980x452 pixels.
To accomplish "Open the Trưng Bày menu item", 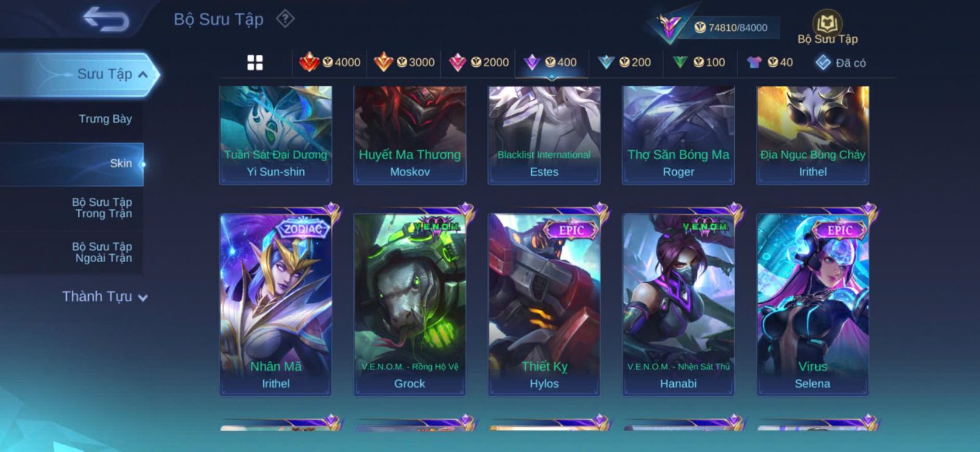I will point(105,119).
